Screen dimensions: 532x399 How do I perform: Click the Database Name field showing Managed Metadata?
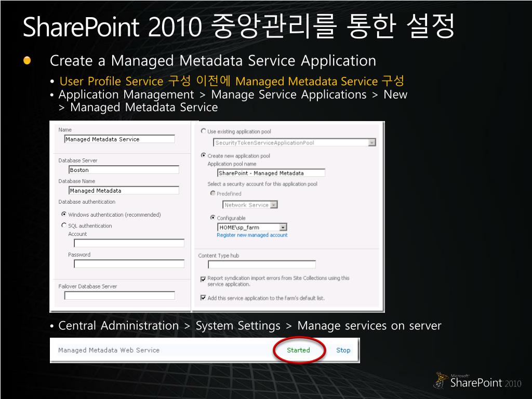(124, 190)
